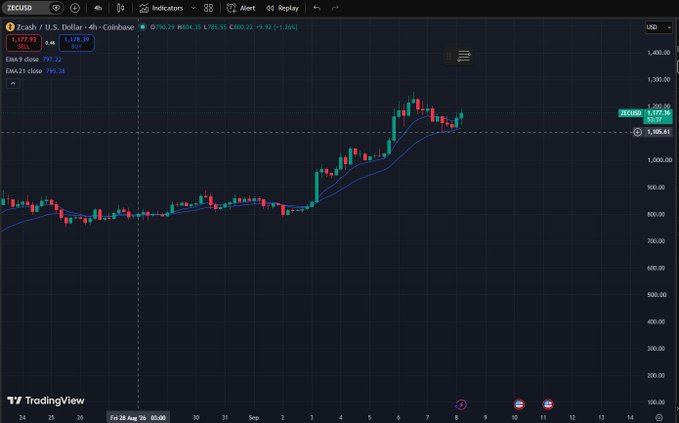Expand the chevron next to the Indicators button
Viewport: 679px width, 423px height.
193,8
